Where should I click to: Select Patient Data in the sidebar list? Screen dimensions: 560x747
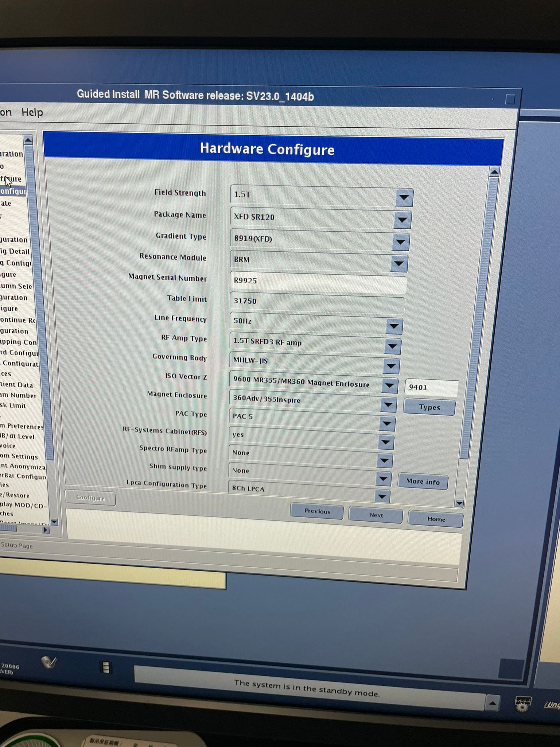pos(17,385)
